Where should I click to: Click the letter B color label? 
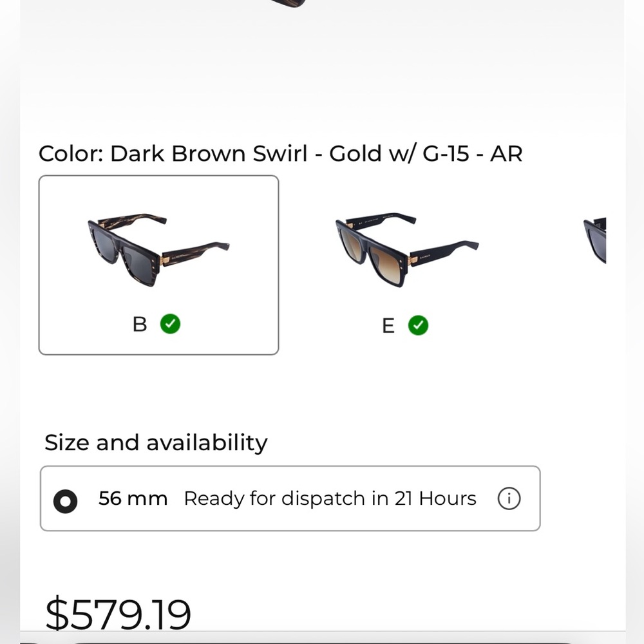[x=140, y=325]
